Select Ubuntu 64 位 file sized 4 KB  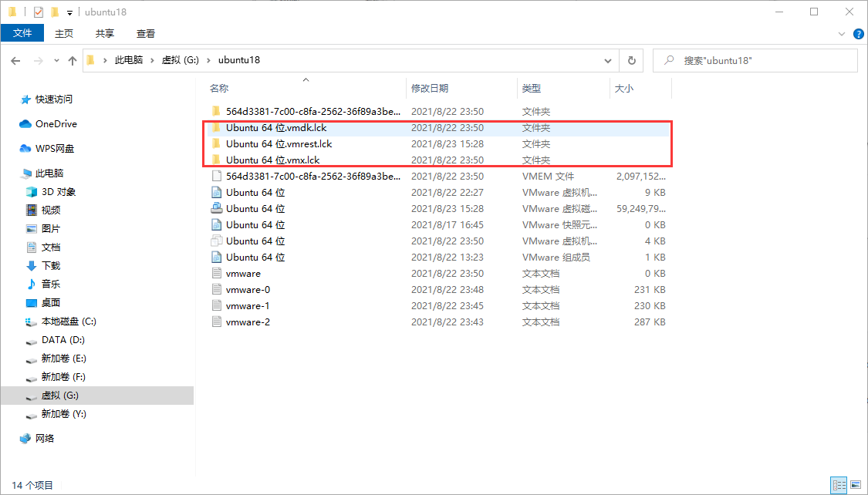(x=437, y=241)
